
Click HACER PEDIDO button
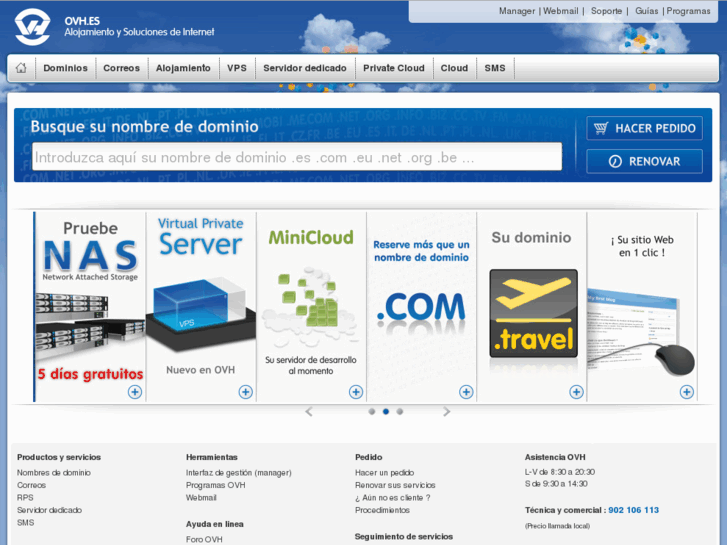[644, 128]
